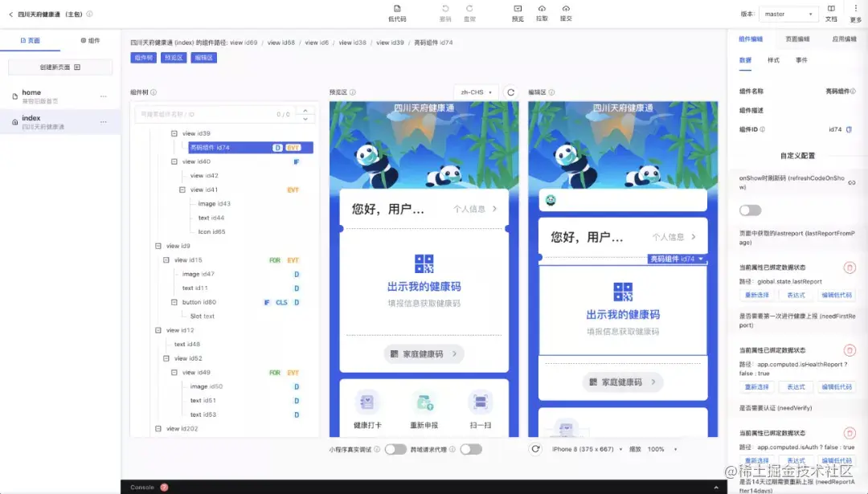Click the 撤销 undo icon in toolbar
868x494 pixels.
tap(445, 11)
